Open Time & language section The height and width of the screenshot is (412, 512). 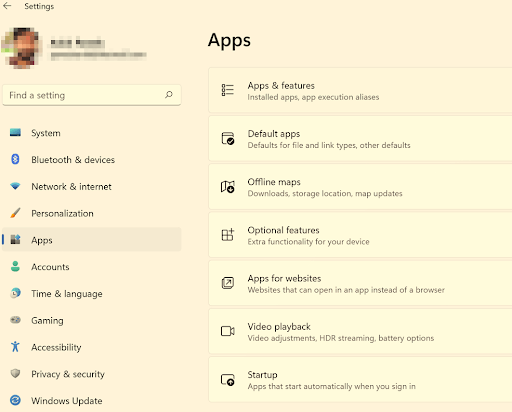pos(92,293)
